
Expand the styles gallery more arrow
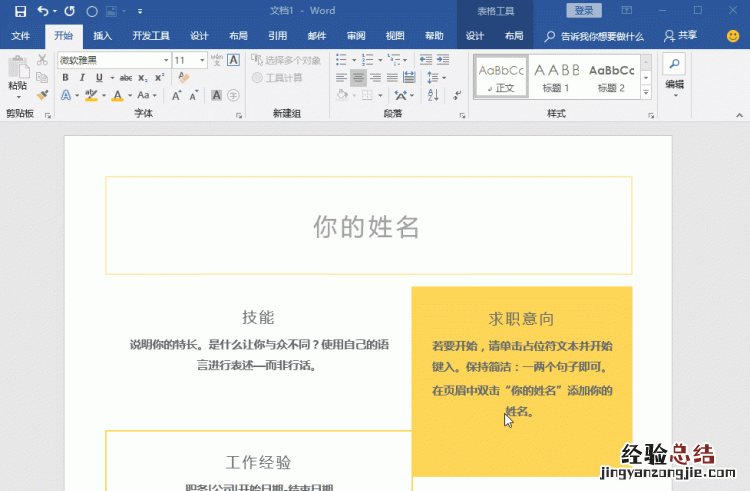pos(646,93)
